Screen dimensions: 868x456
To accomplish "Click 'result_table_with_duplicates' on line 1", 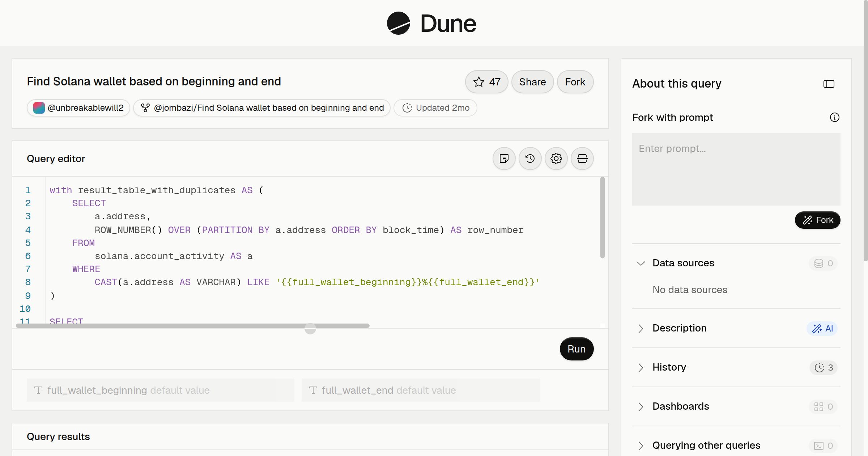I will click(x=157, y=190).
